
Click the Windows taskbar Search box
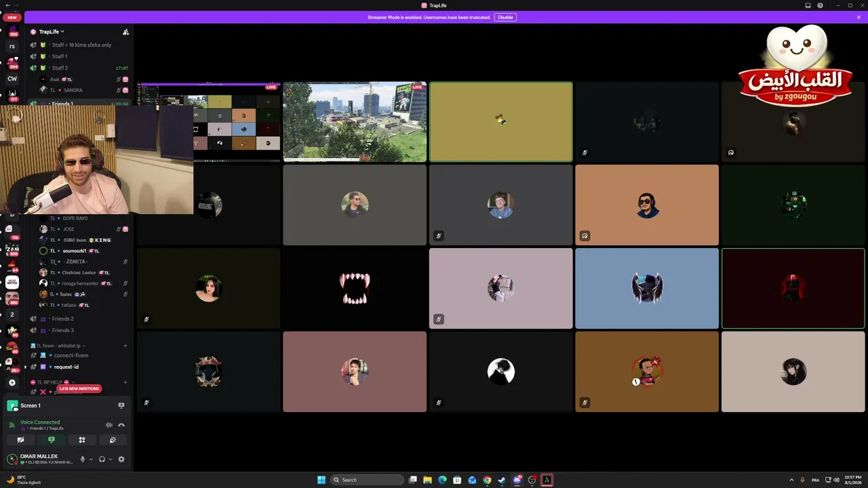click(366, 480)
